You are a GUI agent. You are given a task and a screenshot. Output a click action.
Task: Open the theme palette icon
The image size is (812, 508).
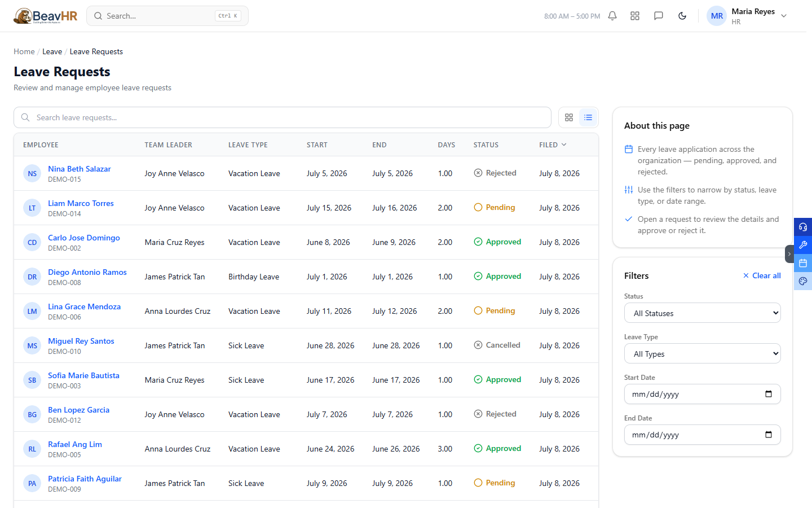[803, 281]
